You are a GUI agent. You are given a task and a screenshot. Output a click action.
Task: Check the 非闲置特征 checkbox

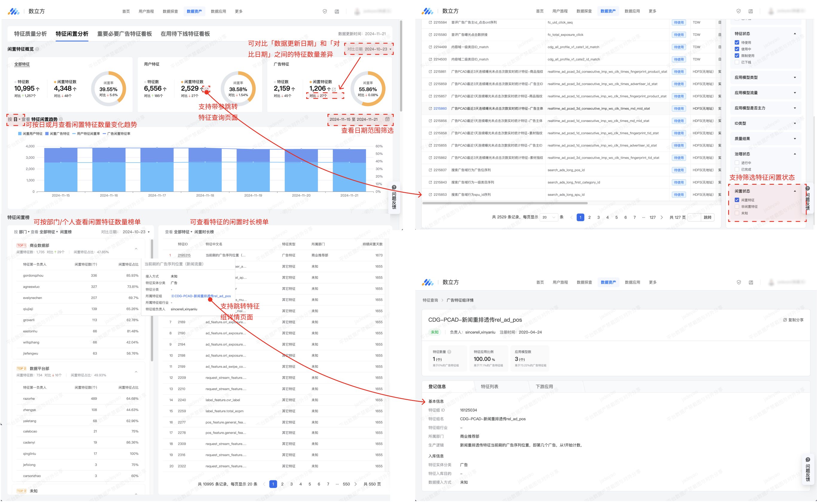(737, 207)
